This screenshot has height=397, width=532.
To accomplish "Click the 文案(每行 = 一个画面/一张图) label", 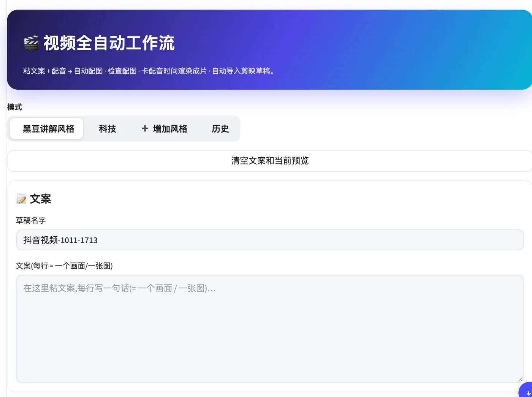I will 64,266.
